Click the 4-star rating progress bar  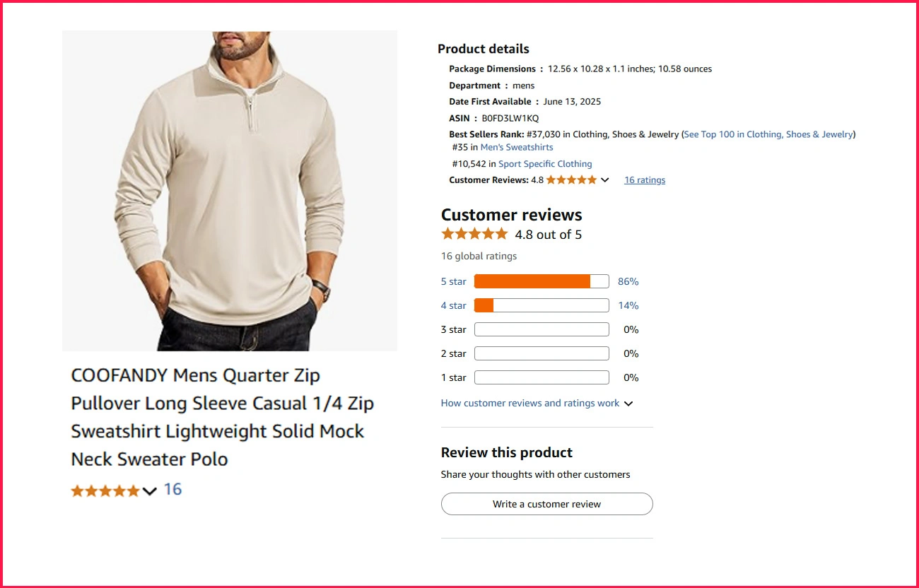coord(541,305)
